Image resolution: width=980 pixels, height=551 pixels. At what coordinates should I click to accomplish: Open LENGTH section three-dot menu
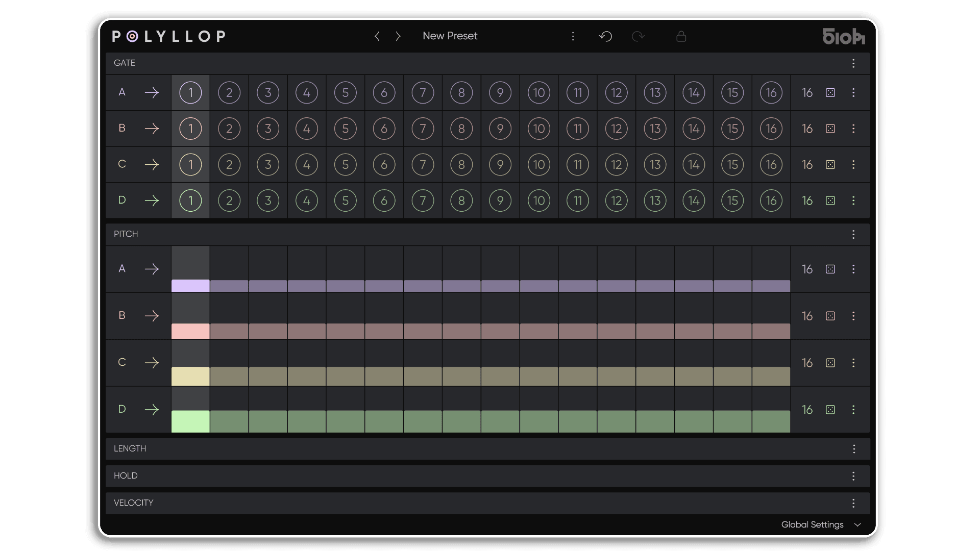(853, 449)
